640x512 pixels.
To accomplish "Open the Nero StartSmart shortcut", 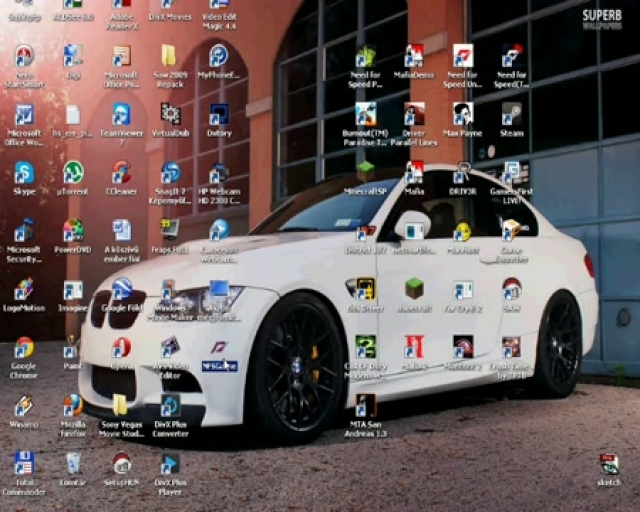I will pos(24,56).
